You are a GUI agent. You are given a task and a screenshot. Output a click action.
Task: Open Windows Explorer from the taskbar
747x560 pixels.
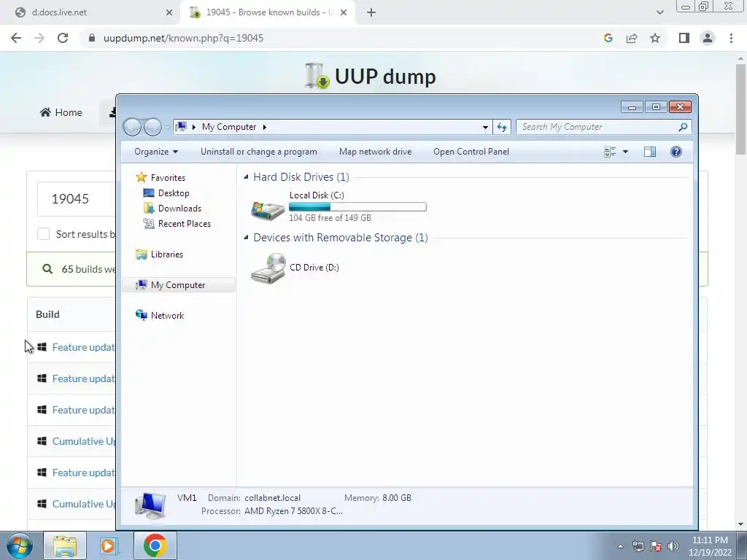click(x=65, y=545)
